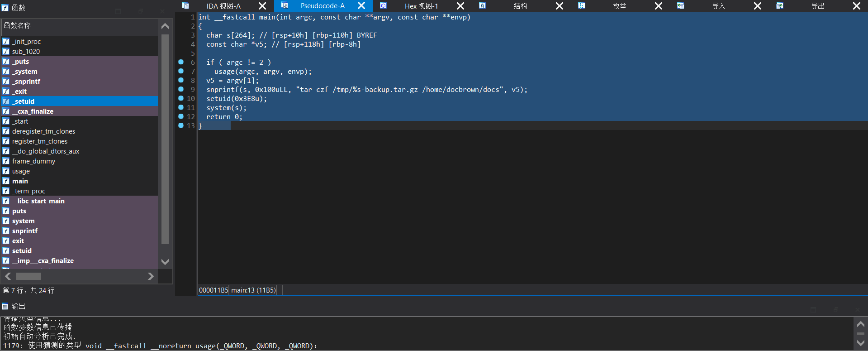The image size is (868, 351).
Task: Toggle breakpoint dot on line 11
Action: coord(181,107)
